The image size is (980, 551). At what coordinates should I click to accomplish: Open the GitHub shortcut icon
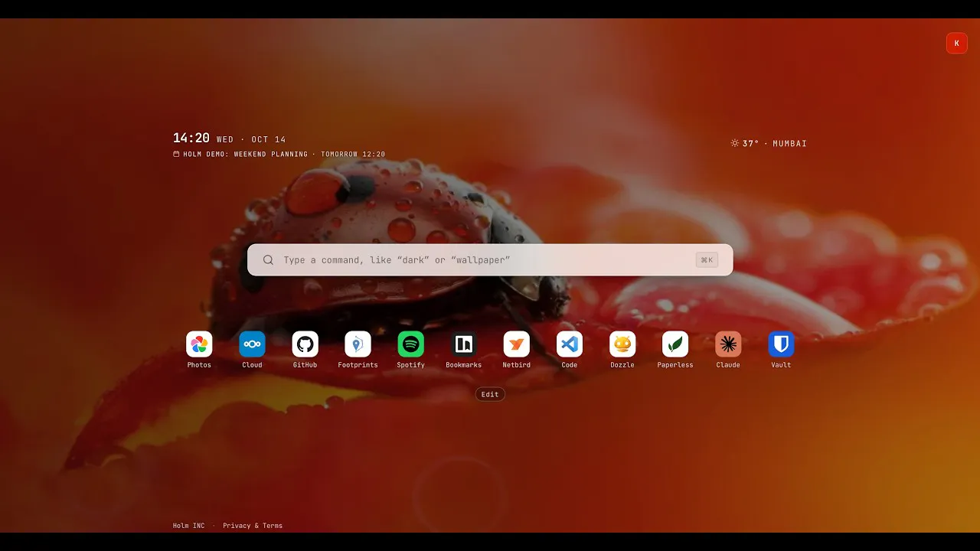pos(305,344)
